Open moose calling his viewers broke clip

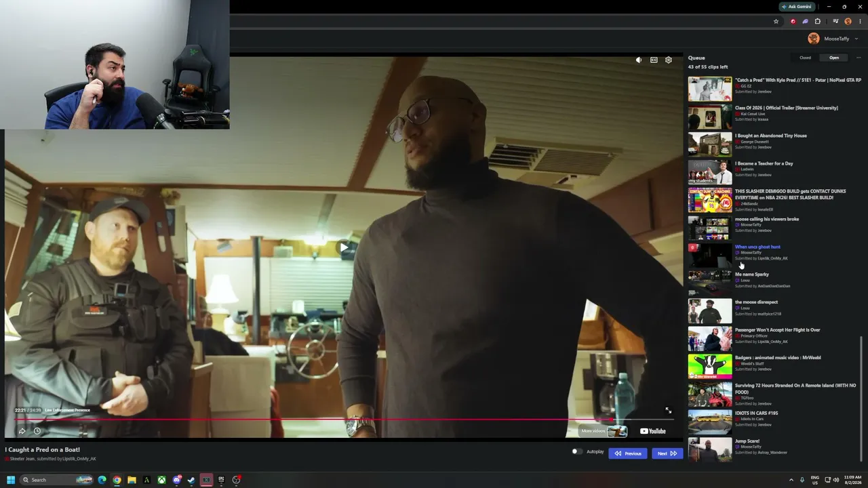(767, 219)
